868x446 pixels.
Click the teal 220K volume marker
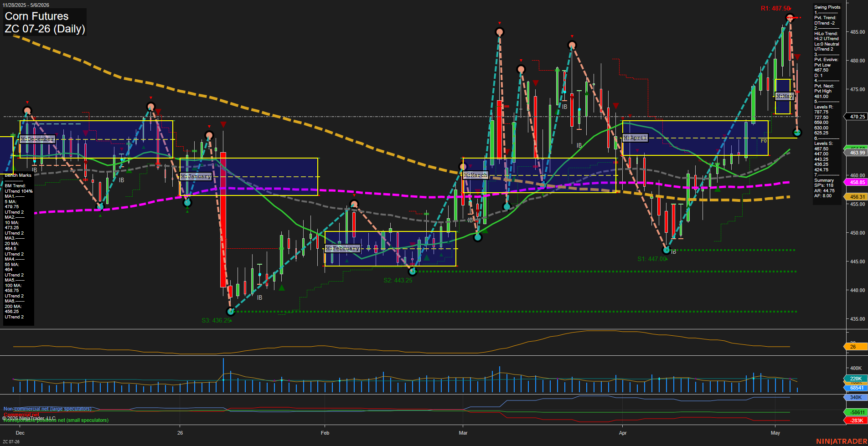[856, 379]
